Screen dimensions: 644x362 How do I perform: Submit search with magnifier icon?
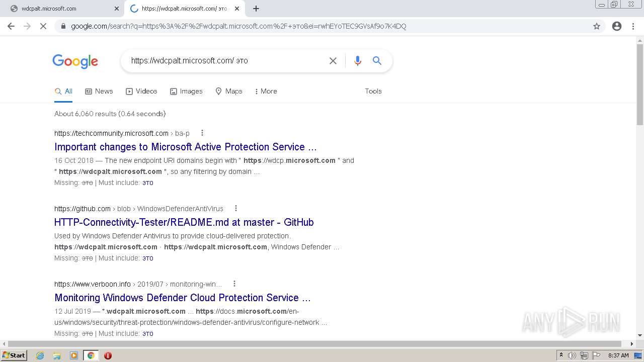pyautogui.click(x=377, y=61)
